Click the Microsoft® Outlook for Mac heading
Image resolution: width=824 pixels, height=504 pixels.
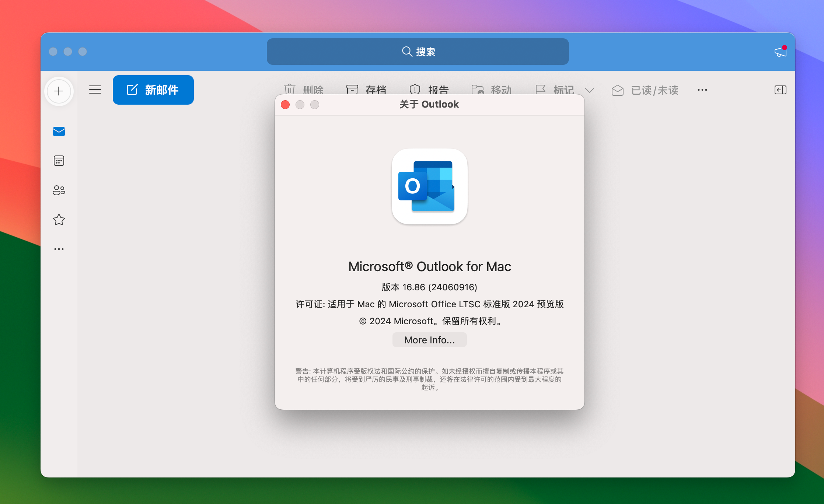pyautogui.click(x=430, y=267)
